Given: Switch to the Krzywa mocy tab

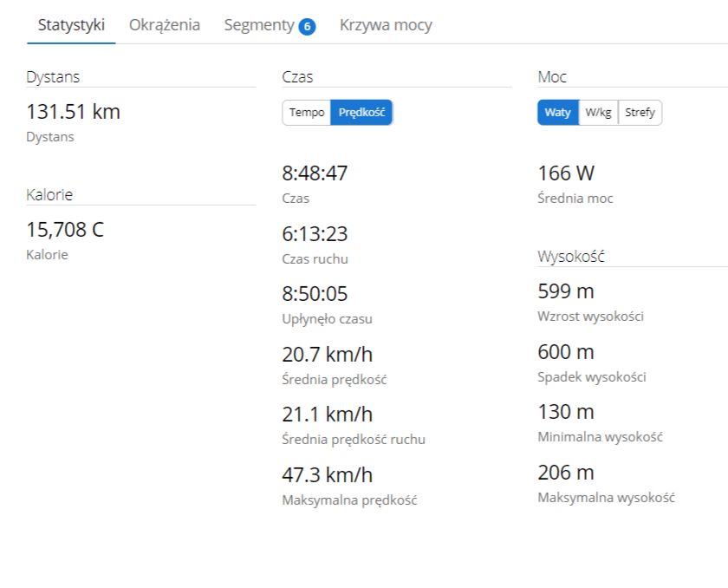Looking at the screenshot, I should (386, 25).
